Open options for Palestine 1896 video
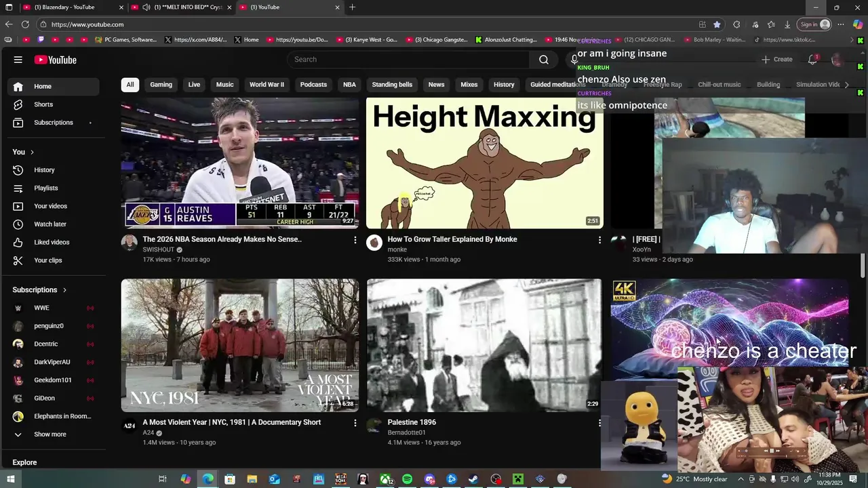The width and height of the screenshot is (868, 488). click(x=599, y=423)
